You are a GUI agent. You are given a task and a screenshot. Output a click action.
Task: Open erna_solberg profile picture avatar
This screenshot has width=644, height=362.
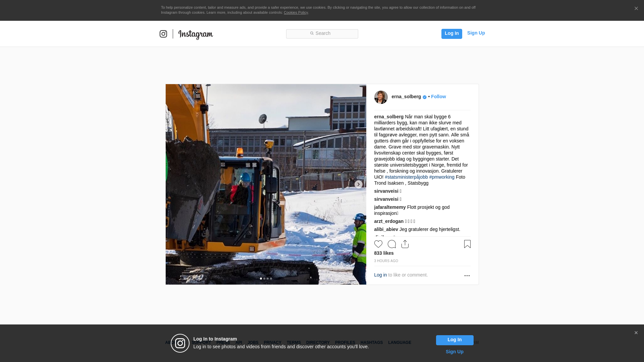381,97
